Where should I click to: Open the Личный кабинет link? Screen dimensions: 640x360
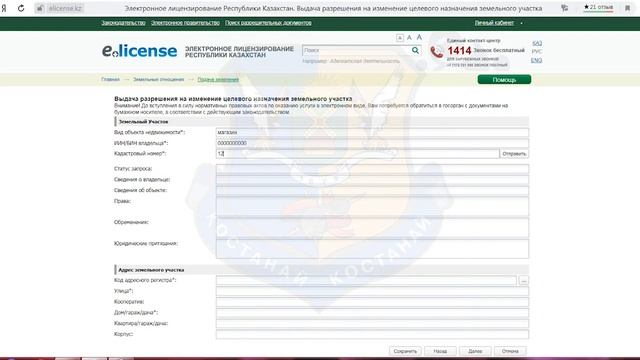click(494, 23)
